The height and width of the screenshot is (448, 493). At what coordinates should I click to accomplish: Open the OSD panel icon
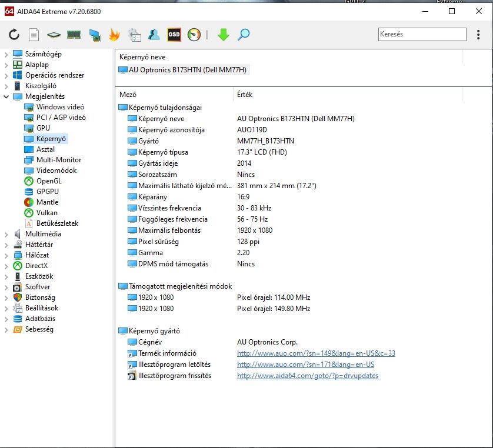(174, 34)
